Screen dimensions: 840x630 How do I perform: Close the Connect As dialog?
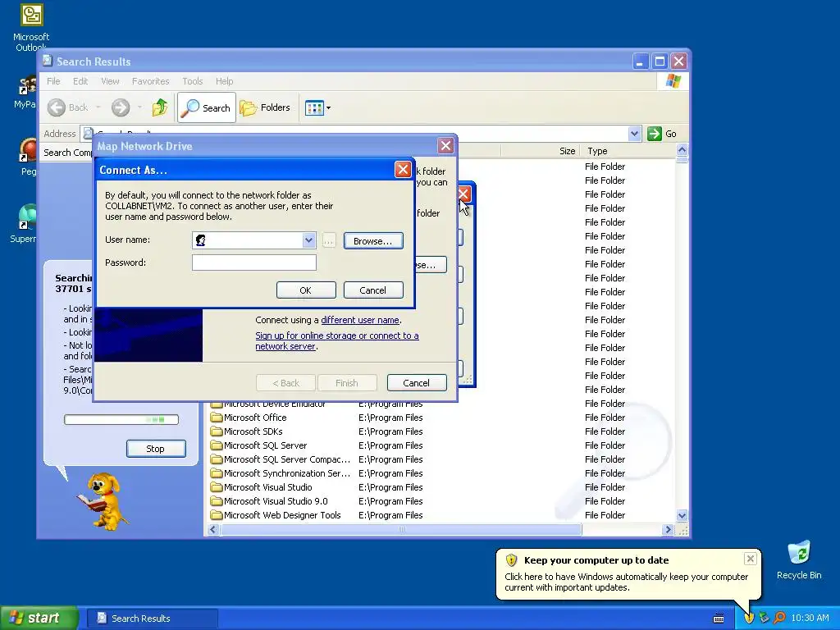pos(403,170)
